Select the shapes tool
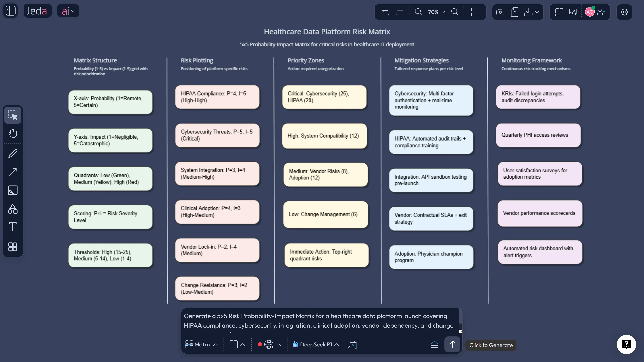 [x=13, y=209]
